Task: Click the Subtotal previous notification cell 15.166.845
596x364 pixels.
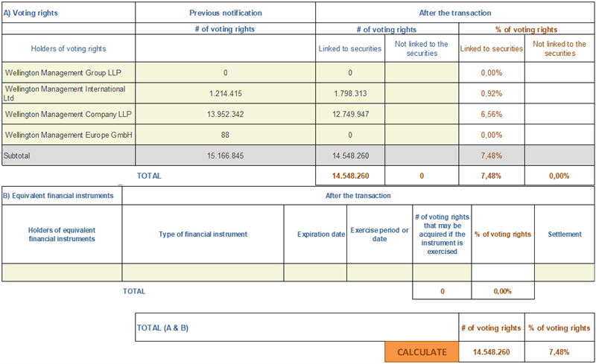Action: [x=226, y=156]
